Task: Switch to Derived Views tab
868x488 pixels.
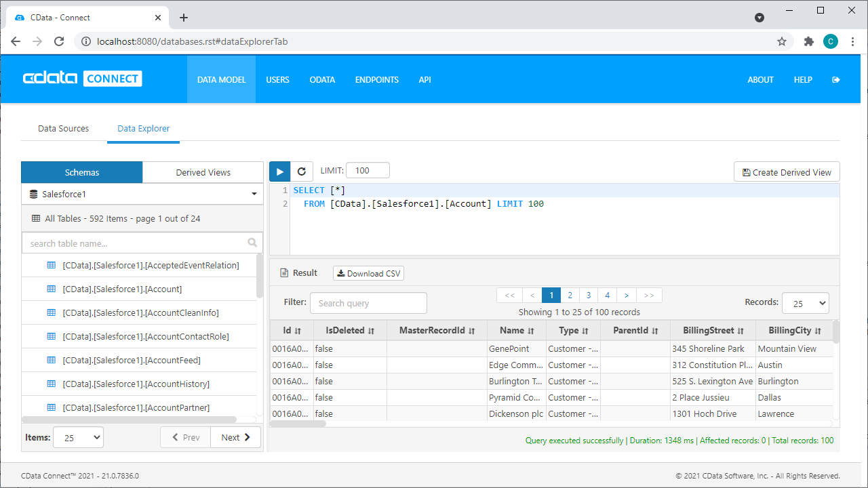Action: coord(203,172)
